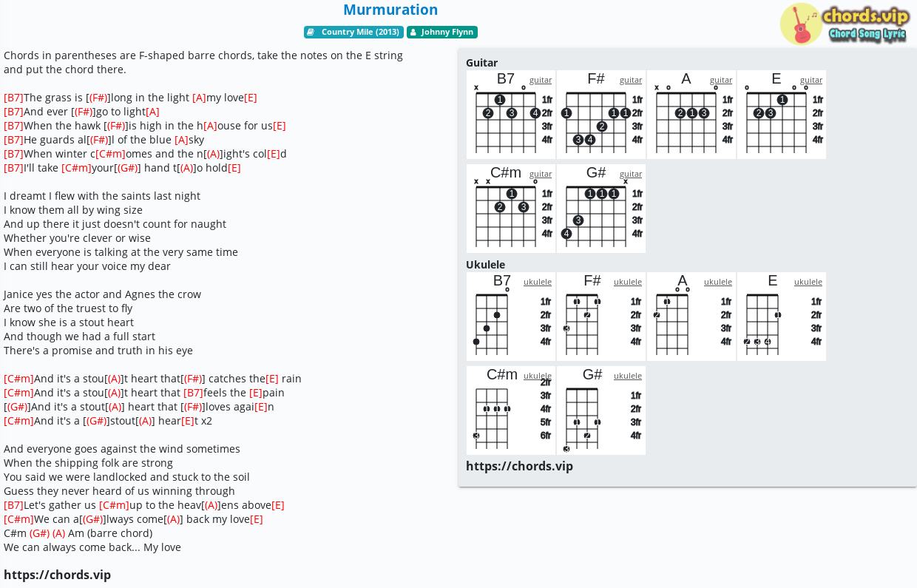Click (G#) in 'I'll take your hand' line
The height and width of the screenshot is (588, 917).
pos(127,168)
